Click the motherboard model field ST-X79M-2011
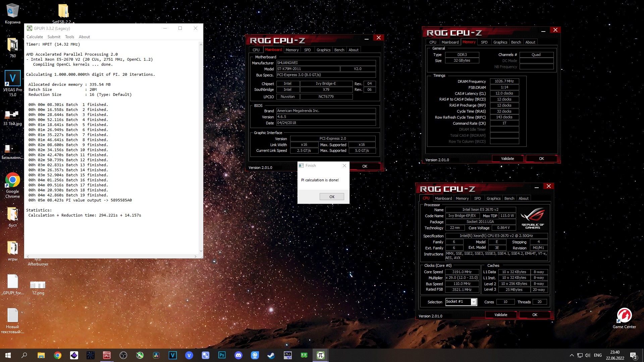This screenshot has height=362, width=644. (x=308, y=69)
